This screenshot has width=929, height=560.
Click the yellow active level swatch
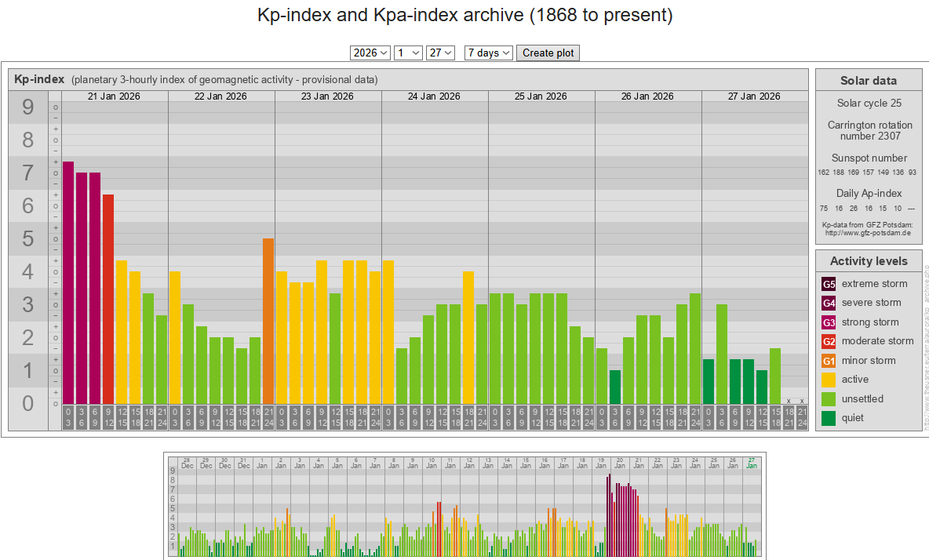coord(829,380)
